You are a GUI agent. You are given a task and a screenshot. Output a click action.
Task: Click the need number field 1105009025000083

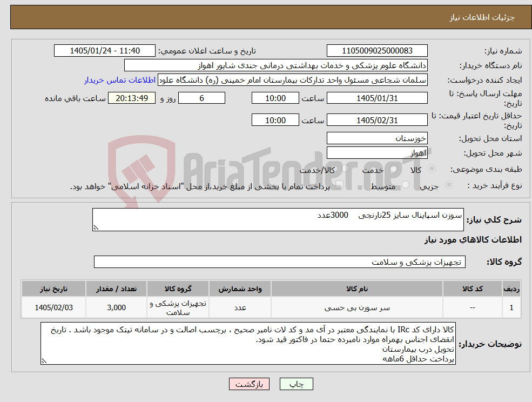[377, 51]
